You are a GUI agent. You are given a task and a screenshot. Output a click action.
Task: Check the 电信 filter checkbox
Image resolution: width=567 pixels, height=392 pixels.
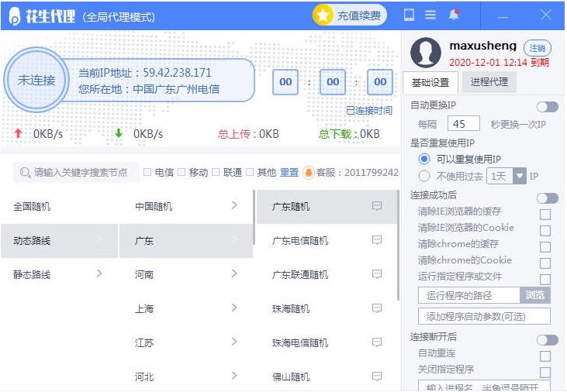click(147, 172)
